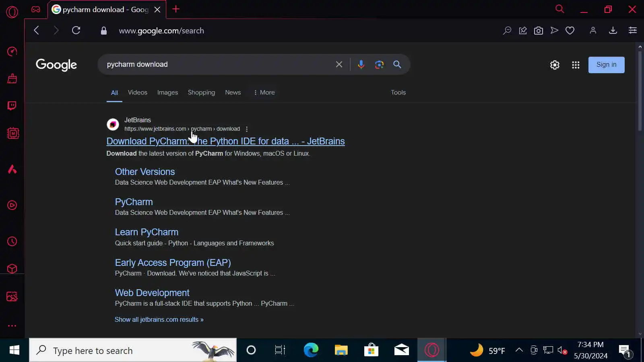This screenshot has width=644, height=362.
Task: Open the search-in-tabs magnifier icon
Action: (x=507, y=31)
